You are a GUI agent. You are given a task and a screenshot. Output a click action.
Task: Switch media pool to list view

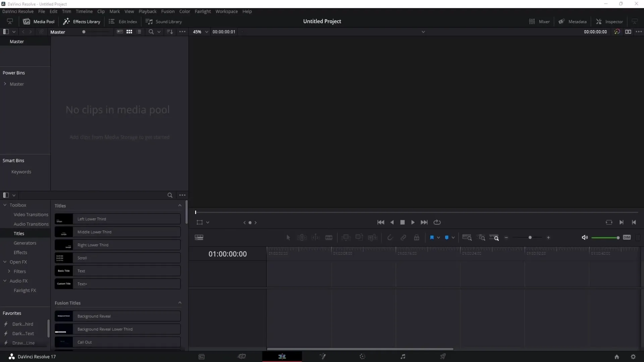pos(139,32)
